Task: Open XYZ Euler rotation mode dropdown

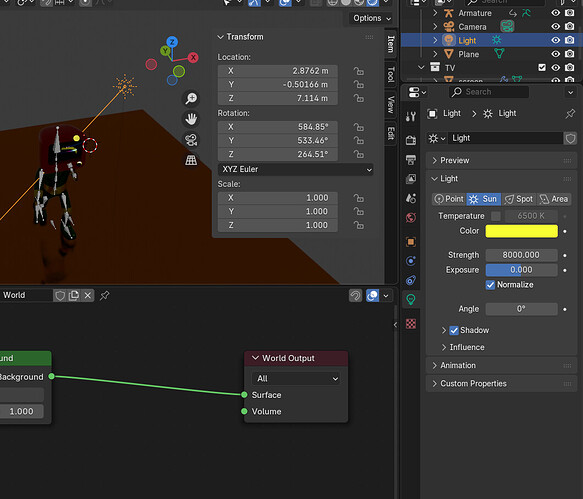Action: tap(296, 170)
